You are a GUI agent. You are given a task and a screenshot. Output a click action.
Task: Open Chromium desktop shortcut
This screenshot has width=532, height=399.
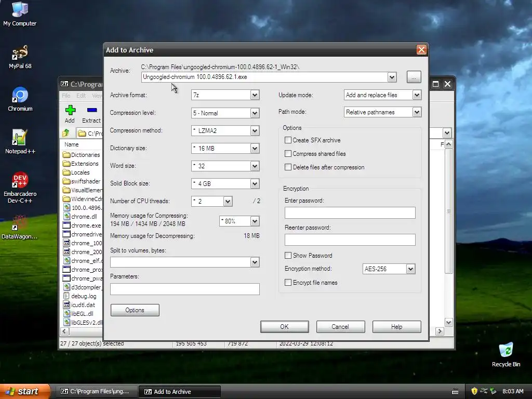[20, 99]
